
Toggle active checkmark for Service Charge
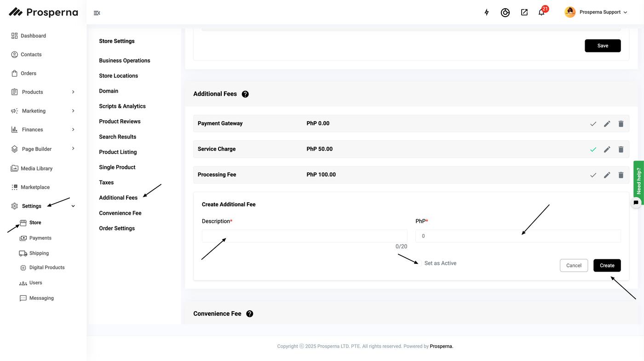pyautogui.click(x=593, y=149)
